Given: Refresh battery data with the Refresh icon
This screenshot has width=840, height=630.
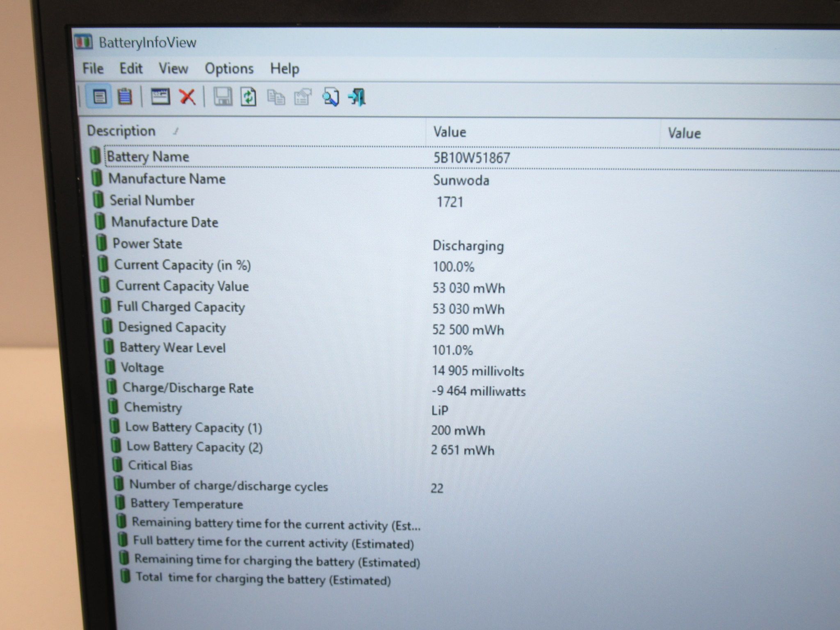Looking at the screenshot, I should coord(249,97).
